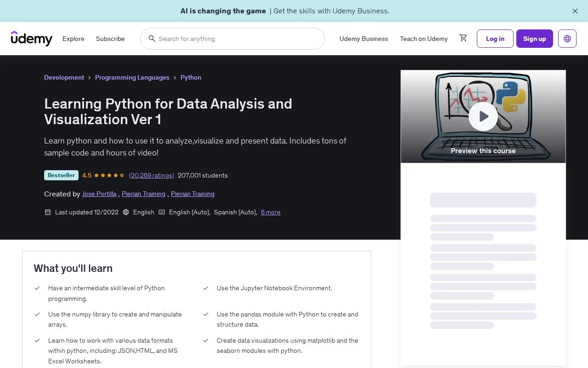Open the shopping cart
The width and height of the screenshot is (588, 368).
coord(463,38)
